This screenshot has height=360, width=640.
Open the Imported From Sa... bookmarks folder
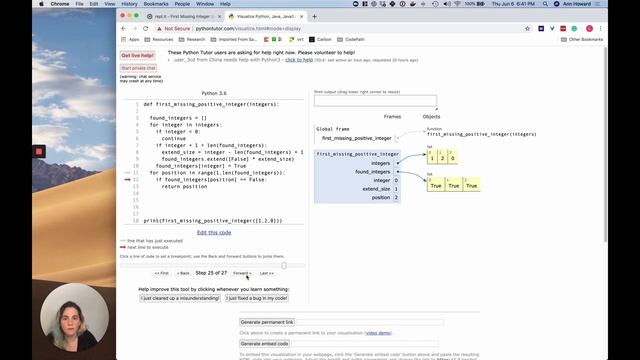coord(233,40)
